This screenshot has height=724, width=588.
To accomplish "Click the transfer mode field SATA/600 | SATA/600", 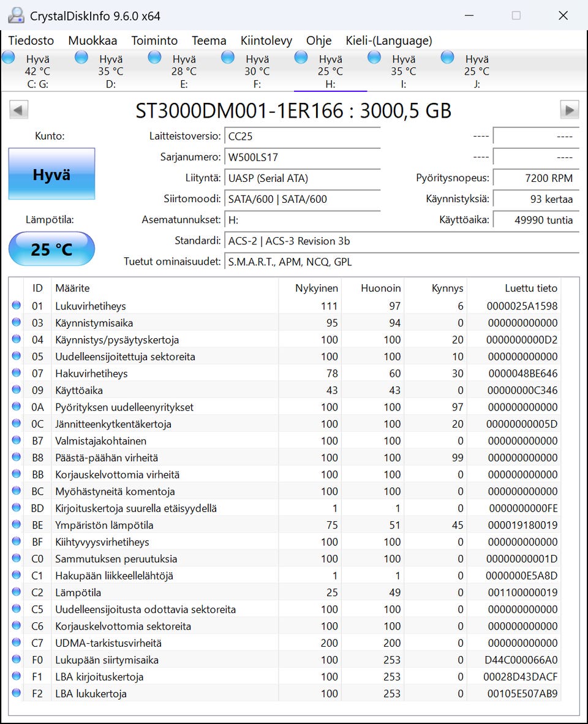I will tap(303, 199).
